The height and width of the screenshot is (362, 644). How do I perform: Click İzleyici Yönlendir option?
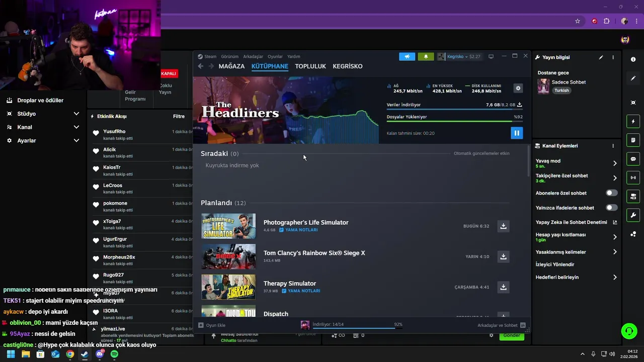click(x=555, y=264)
